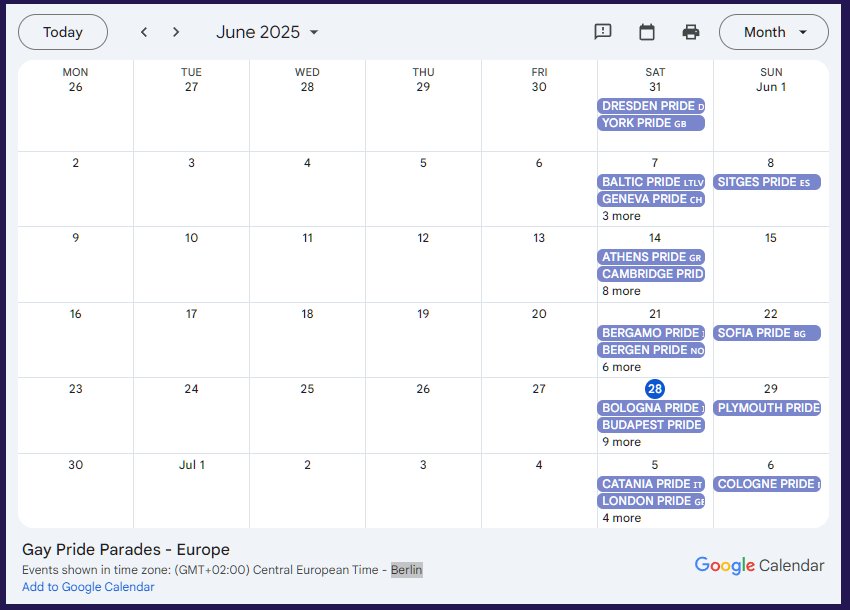Click the date number 8
850x610 pixels.
tap(771, 163)
